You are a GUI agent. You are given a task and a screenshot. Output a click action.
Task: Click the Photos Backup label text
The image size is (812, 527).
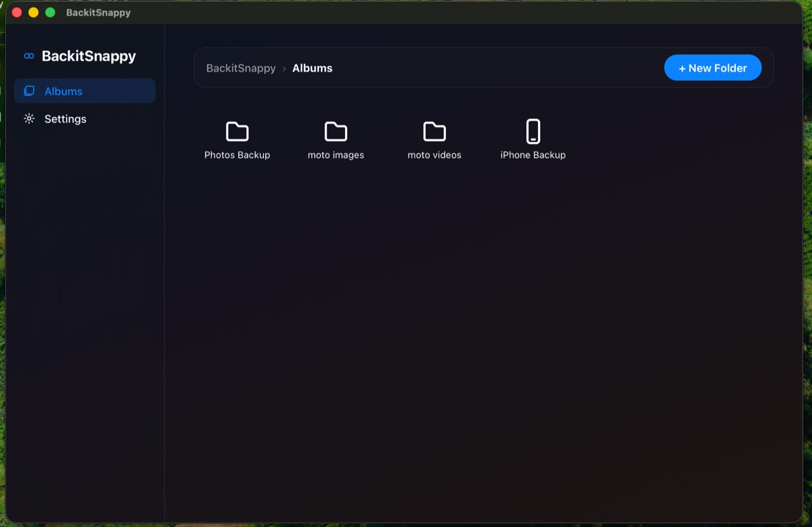tap(237, 155)
